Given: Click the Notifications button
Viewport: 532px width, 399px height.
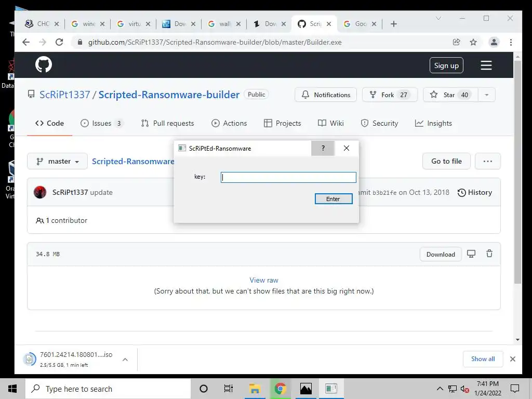Looking at the screenshot, I should click(326, 95).
